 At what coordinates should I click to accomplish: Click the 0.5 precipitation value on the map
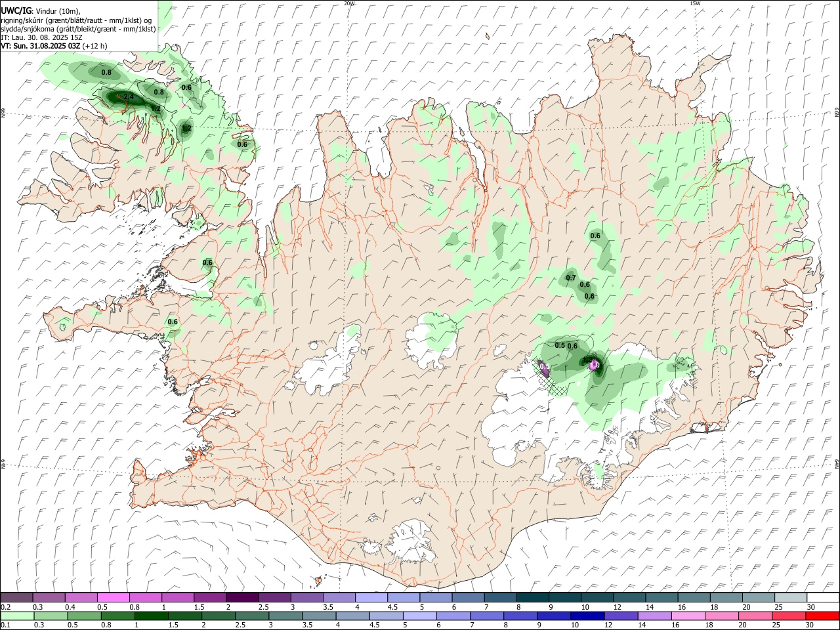[x=560, y=345]
